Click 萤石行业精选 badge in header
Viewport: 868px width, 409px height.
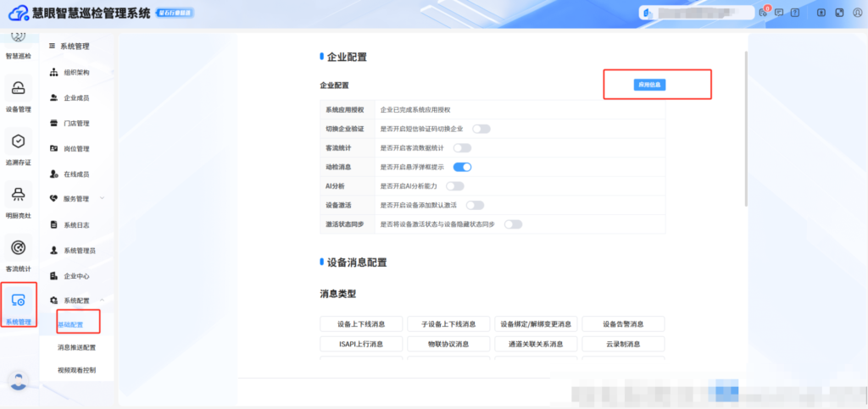click(175, 13)
